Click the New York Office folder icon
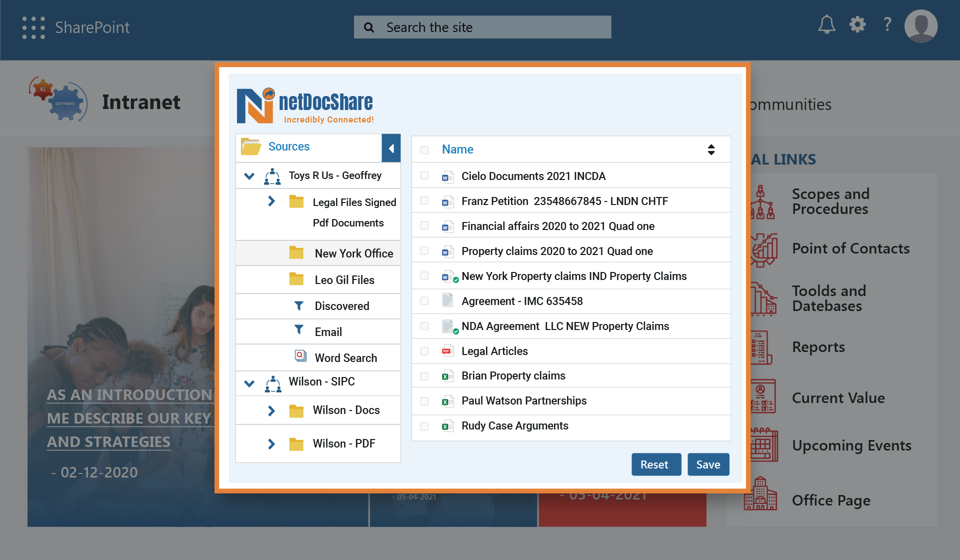960x560 pixels. pyautogui.click(x=296, y=252)
